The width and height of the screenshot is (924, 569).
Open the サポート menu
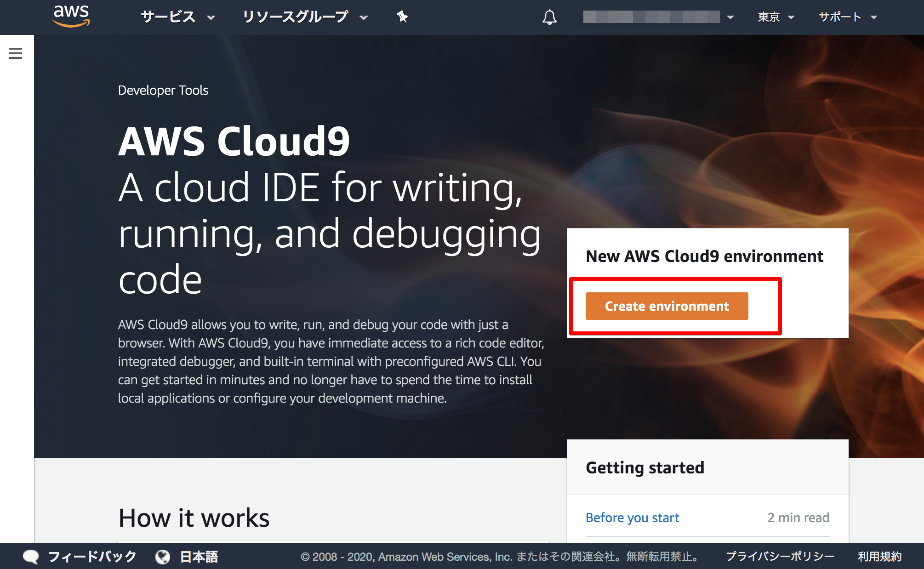(x=848, y=17)
